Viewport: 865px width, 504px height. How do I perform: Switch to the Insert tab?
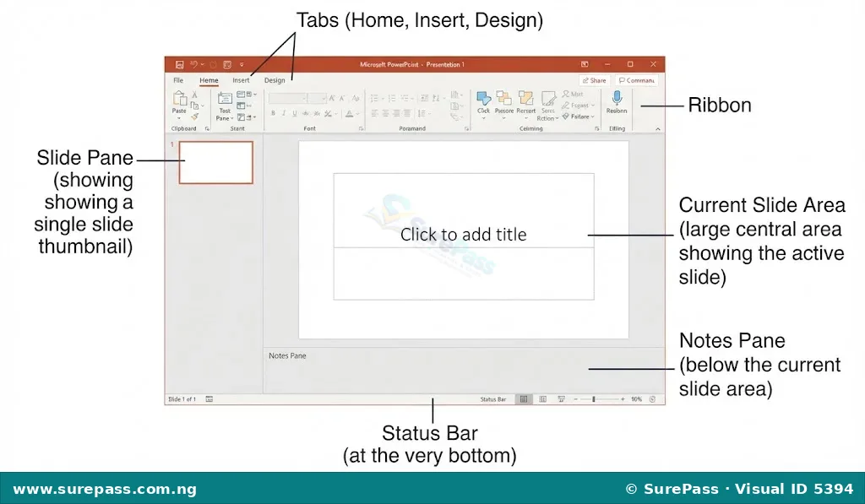[x=241, y=80]
